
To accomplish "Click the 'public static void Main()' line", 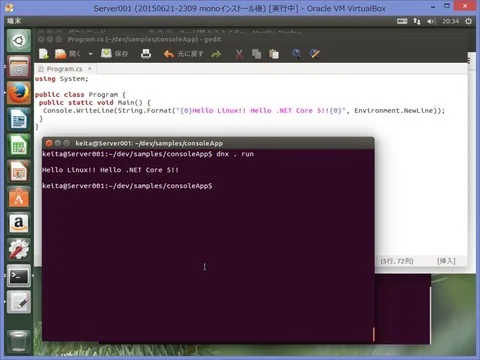I will click(x=95, y=103).
